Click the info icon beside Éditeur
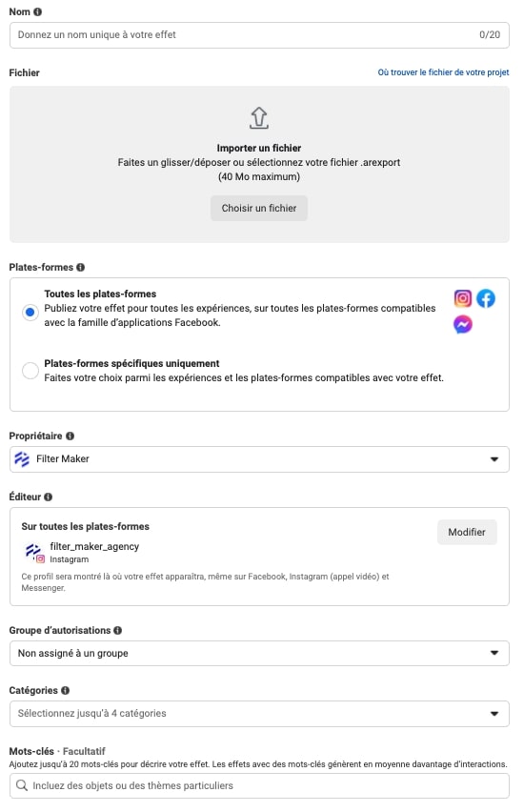This screenshot has width=524, height=812. click(x=49, y=497)
